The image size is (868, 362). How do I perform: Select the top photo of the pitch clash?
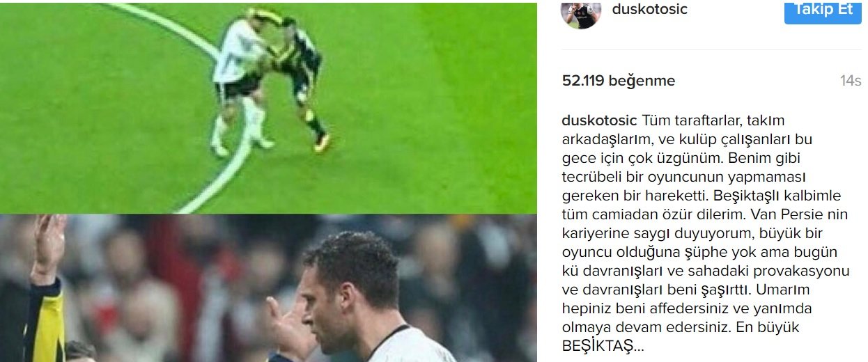pyautogui.click(x=268, y=107)
